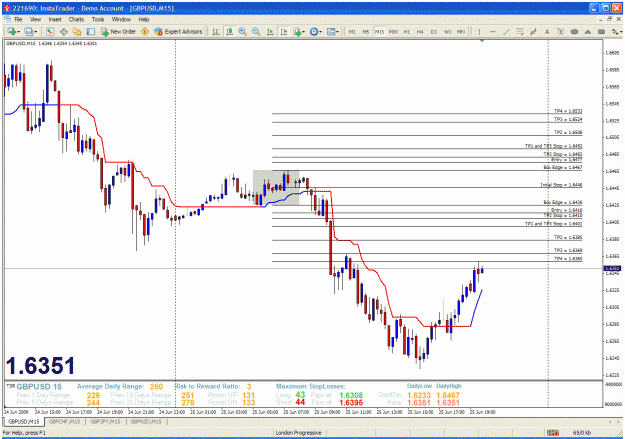This screenshot has height=439, width=625.
Task: Expand the Indicators dropdown arrow
Action: [304, 32]
